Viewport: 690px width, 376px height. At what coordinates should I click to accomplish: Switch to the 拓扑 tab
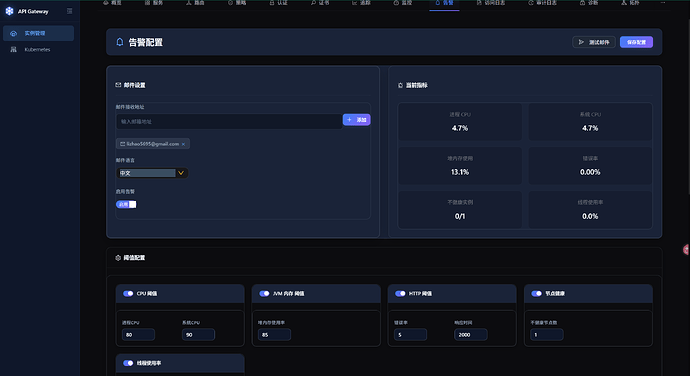[630, 3]
